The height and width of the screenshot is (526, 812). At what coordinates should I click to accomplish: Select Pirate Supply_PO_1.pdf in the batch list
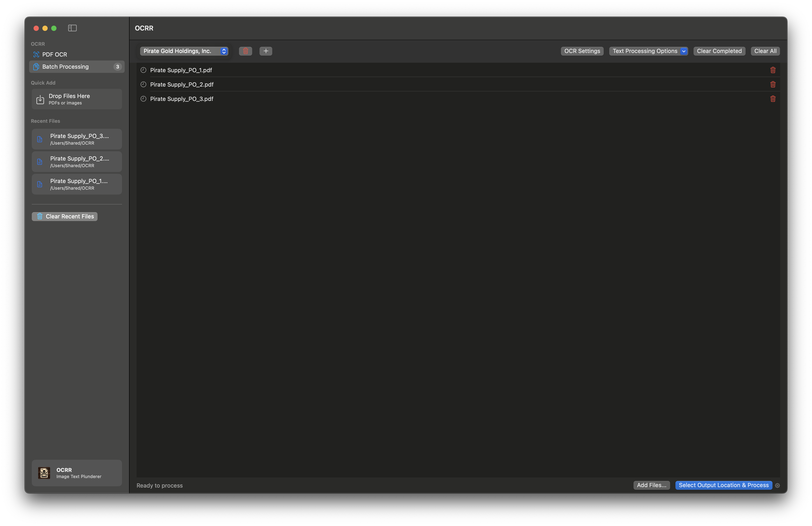pyautogui.click(x=458, y=70)
